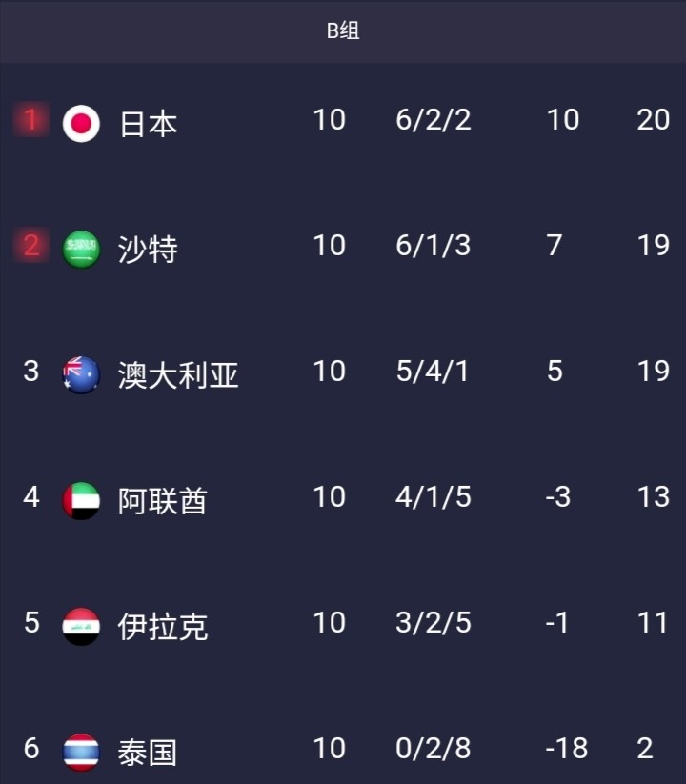Image resolution: width=686 pixels, height=784 pixels.
Task: Open team 伊拉克 details
Action: click(163, 627)
